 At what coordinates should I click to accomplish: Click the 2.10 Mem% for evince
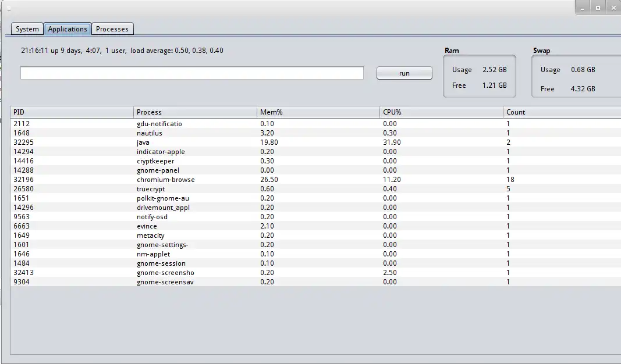click(x=267, y=226)
